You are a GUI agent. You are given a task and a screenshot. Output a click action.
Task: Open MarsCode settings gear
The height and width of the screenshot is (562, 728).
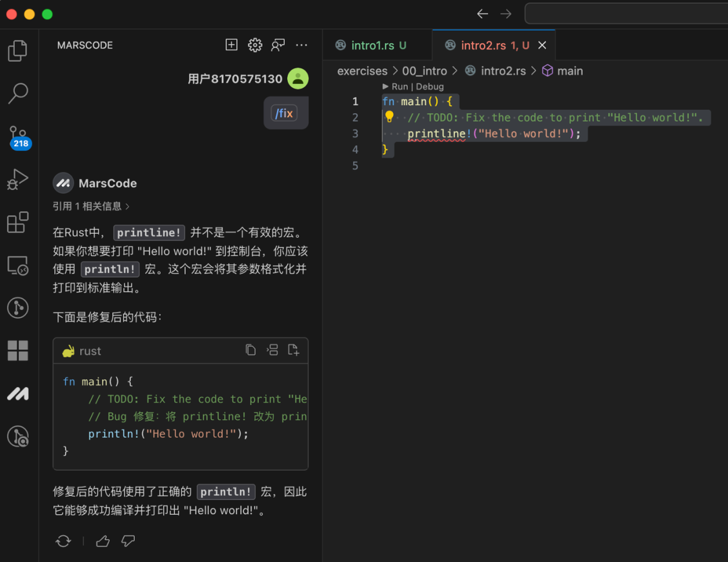click(255, 45)
